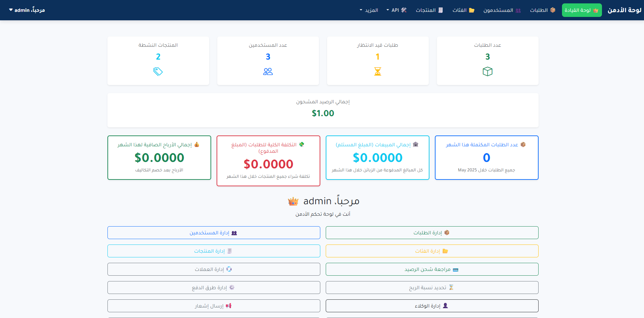Open المنتجات from the navigation bar
Viewport: 644px width, 318px height.
(429, 10)
